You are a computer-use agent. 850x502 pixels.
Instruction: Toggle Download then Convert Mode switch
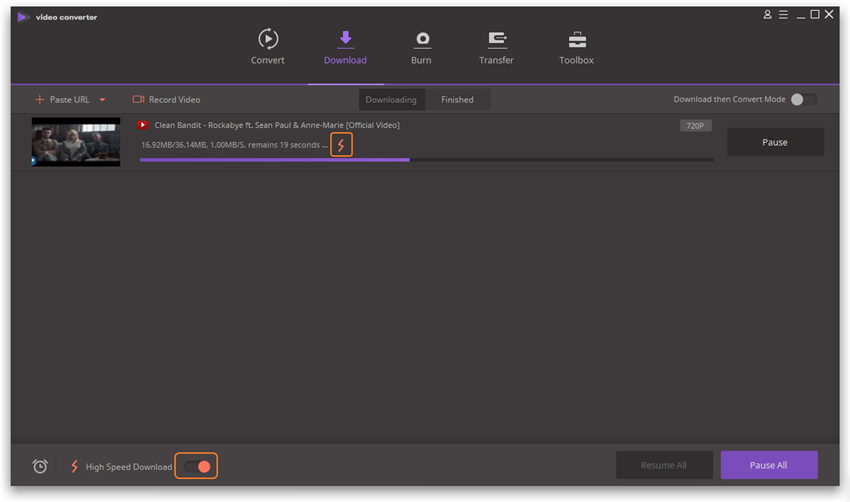pos(803,99)
